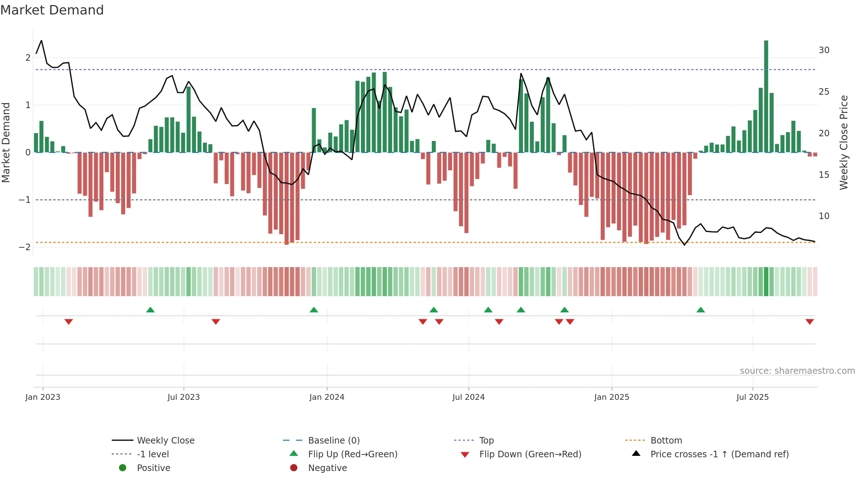868x488 pixels.
Task: Click the Market Demand chart title
Action: pyautogui.click(x=52, y=10)
